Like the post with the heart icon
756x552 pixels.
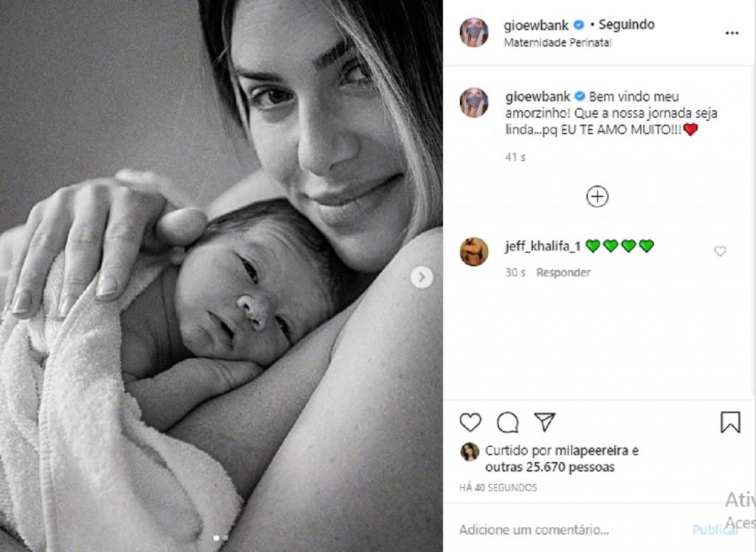[470, 422]
